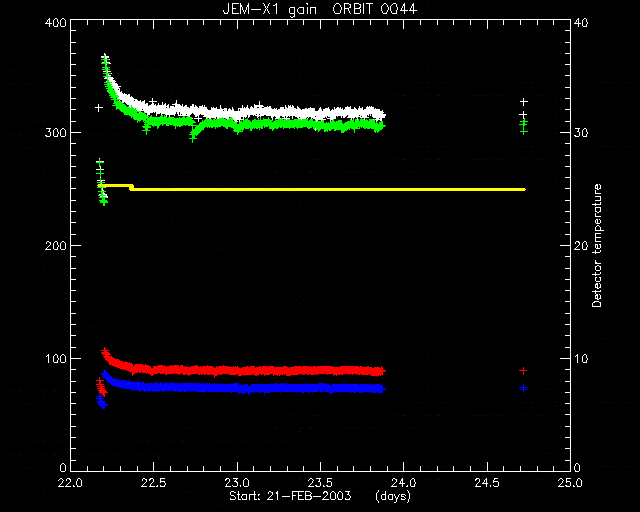Click the blue plus marker near day 24.7

pyautogui.click(x=523, y=388)
